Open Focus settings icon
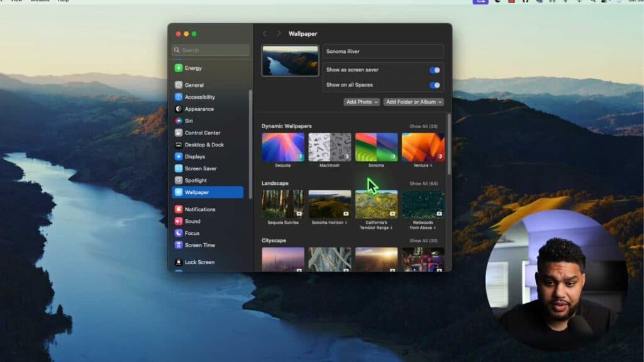Image resolution: width=644 pixels, height=362 pixels. [178, 233]
